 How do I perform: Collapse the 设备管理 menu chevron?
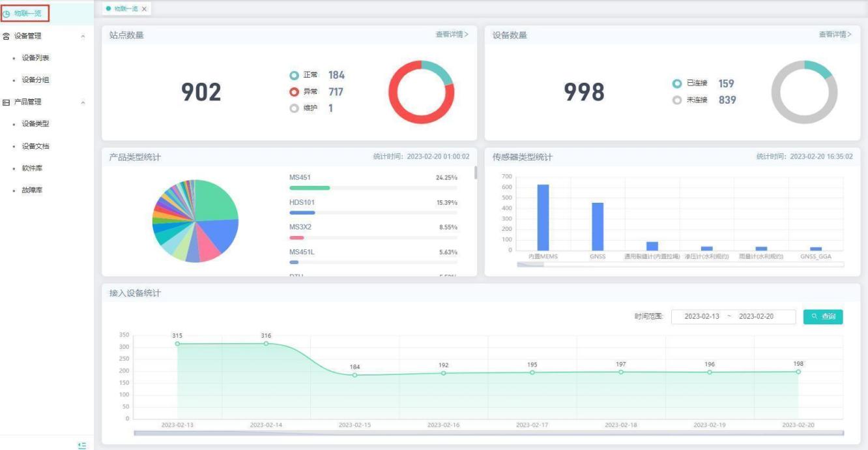[82, 37]
